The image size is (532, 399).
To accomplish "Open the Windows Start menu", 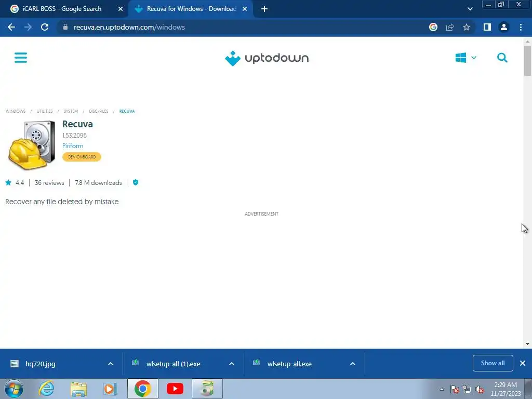I will tap(14, 389).
